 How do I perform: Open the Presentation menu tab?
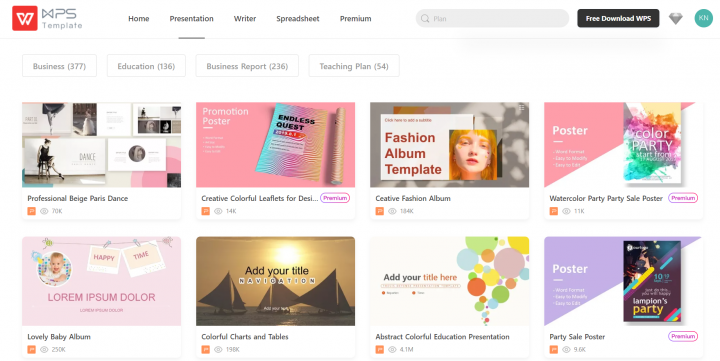point(191,19)
